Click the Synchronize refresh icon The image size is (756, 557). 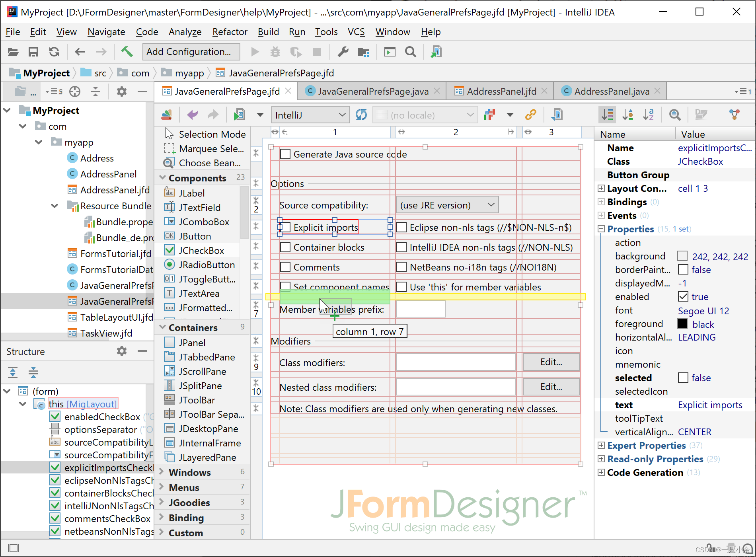(54, 52)
